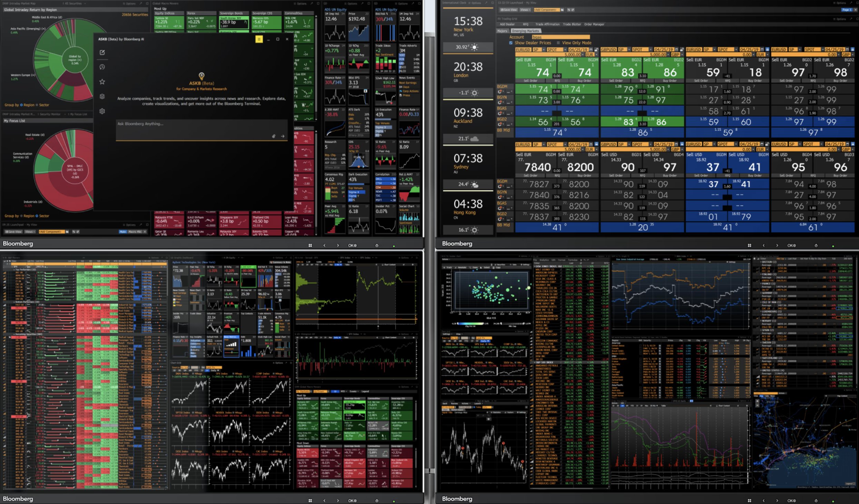Viewport: 859px width, 504px height.
Task: Open ASKB chat history clock icon
Action: (x=102, y=67)
